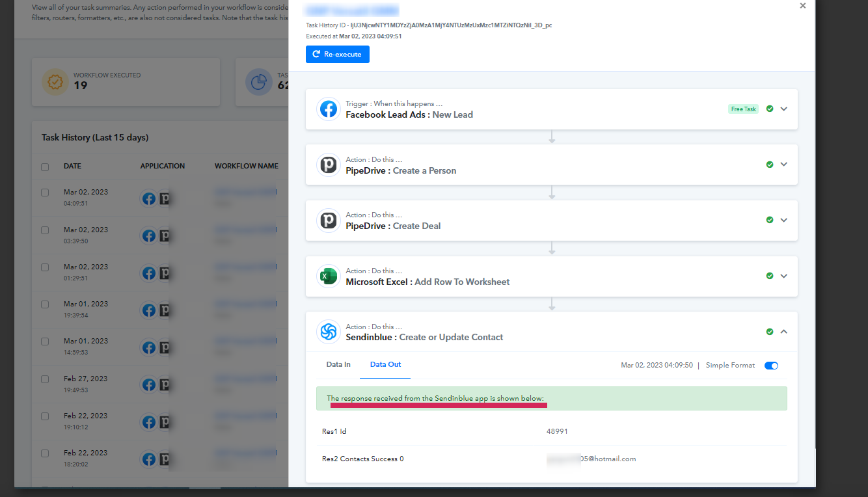Check the box for Mar 01 14:59:53 row

[x=45, y=342]
